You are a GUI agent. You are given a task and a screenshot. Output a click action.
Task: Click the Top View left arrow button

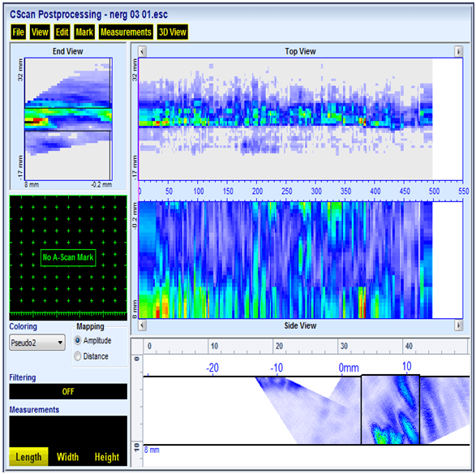click(143, 51)
